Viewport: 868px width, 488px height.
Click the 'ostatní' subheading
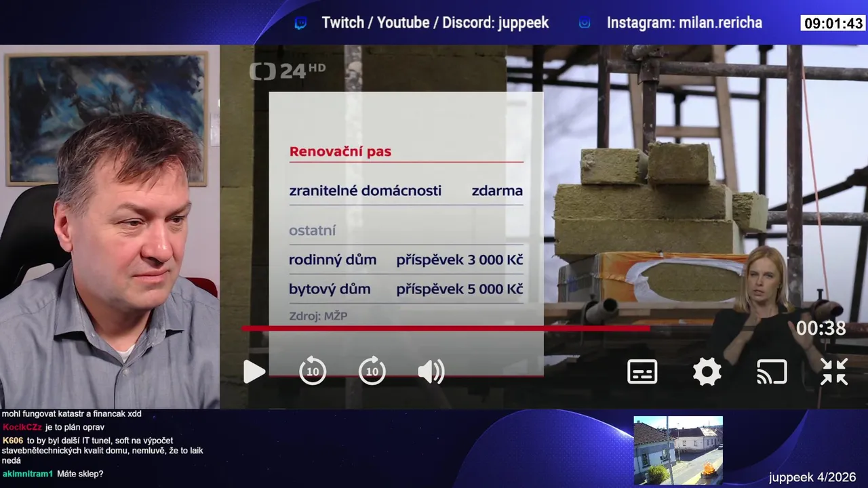click(313, 230)
